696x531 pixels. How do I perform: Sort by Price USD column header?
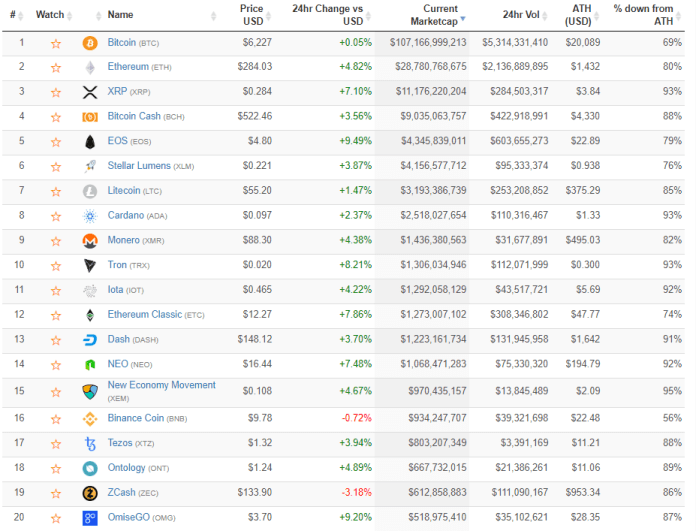(254, 15)
